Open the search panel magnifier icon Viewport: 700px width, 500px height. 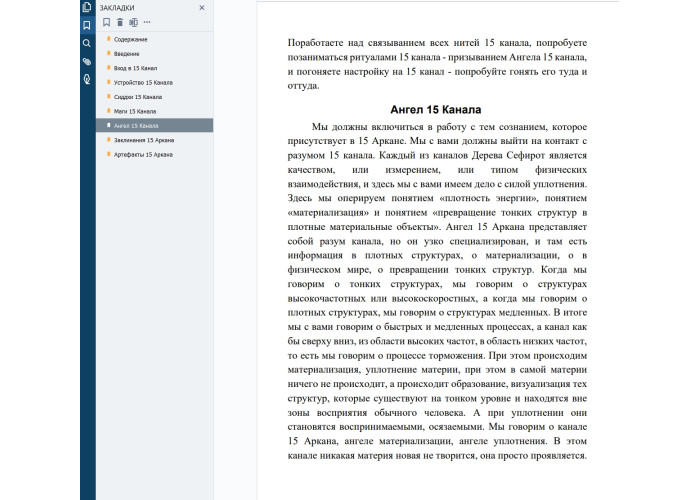[x=87, y=43]
